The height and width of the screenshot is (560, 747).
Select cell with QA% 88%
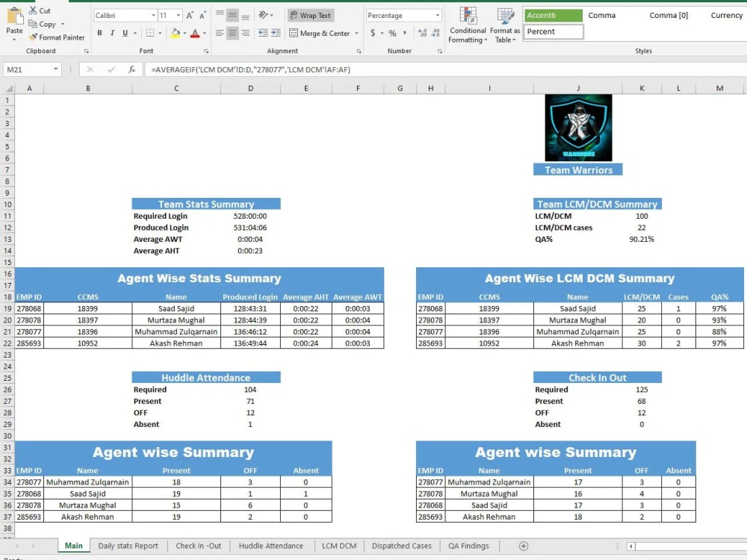pyautogui.click(x=719, y=332)
